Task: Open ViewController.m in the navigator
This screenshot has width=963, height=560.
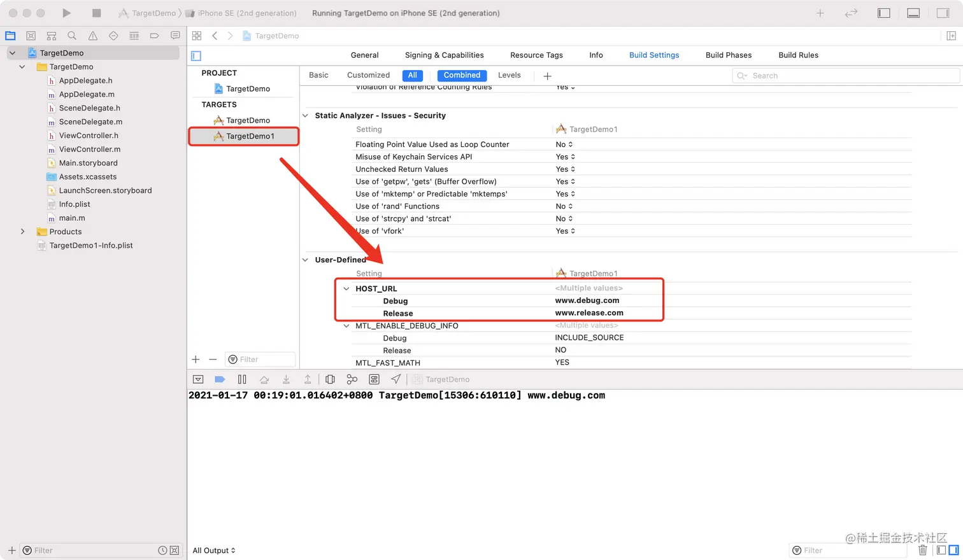Action: 90,150
